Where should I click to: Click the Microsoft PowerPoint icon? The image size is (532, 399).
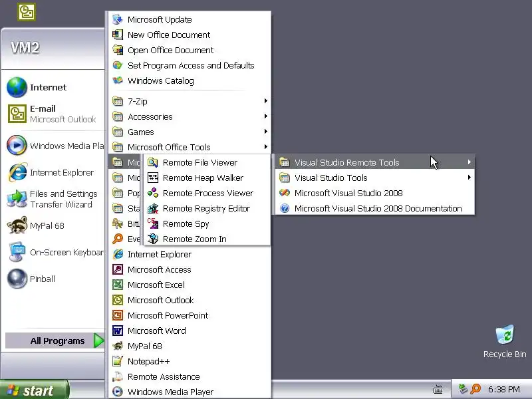tap(118, 315)
